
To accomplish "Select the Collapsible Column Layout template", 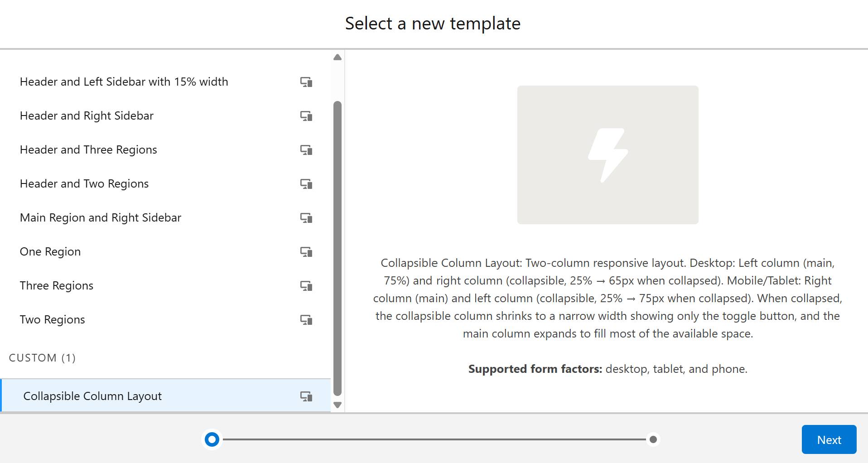I will click(165, 396).
